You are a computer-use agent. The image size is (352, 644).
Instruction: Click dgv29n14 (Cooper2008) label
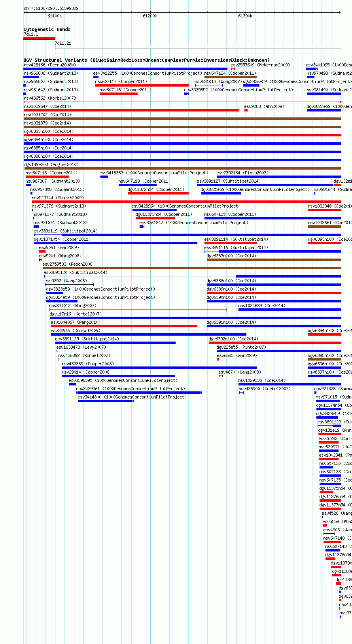coord(87,372)
